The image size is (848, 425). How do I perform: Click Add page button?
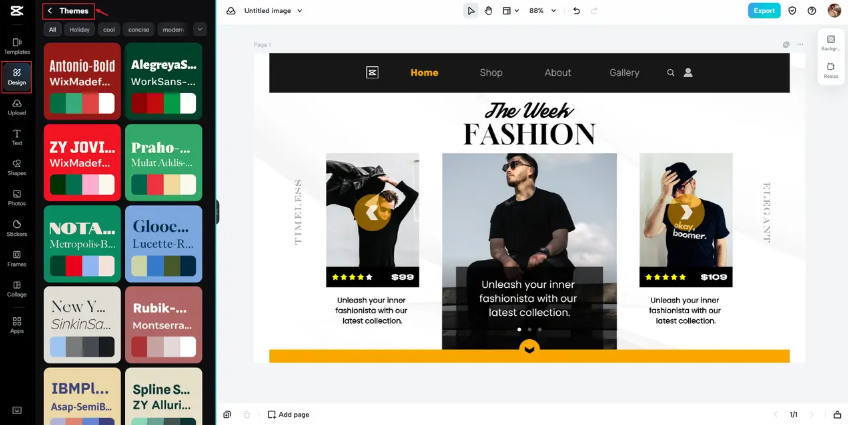click(x=289, y=415)
